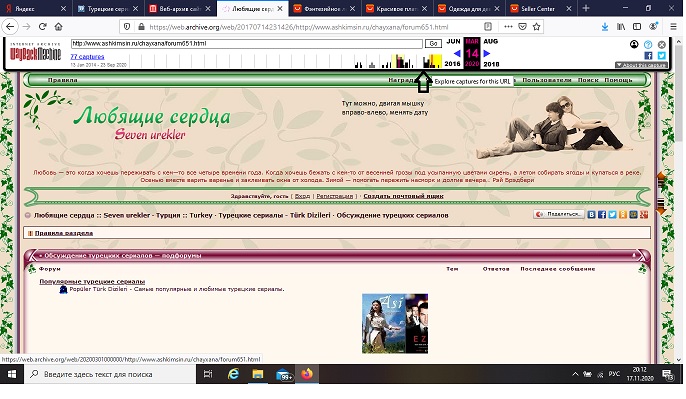This screenshot has height=399, width=686.
Task: Go to the Firefox home page icon
Action: tap(58, 27)
